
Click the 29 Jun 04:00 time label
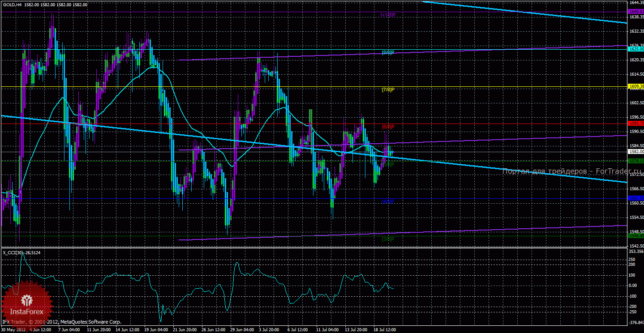click(x=242, y=330)
